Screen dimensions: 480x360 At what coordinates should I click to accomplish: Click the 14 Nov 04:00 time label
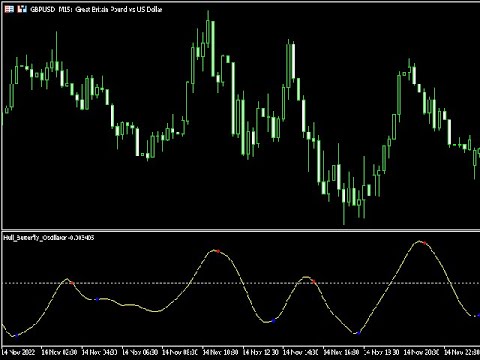click(x=99, y=352)
